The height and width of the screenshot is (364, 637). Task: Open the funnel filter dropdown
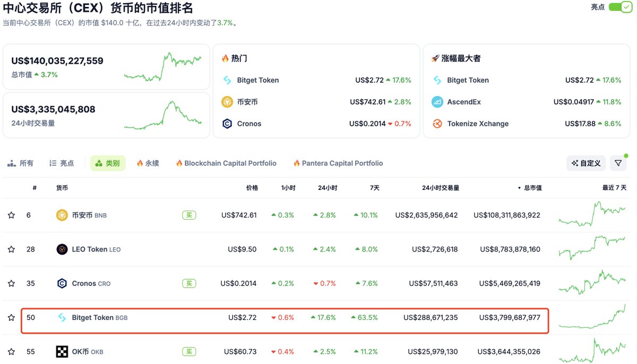coord(617,163)
